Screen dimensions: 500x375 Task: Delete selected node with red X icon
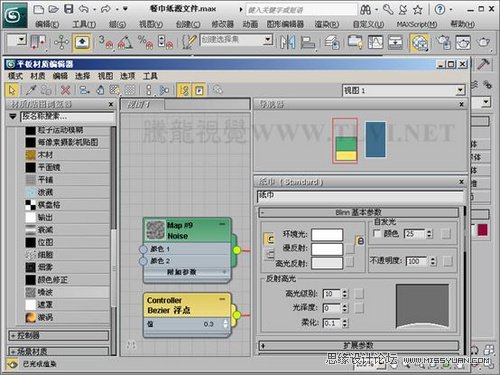[x=66, y=90]
